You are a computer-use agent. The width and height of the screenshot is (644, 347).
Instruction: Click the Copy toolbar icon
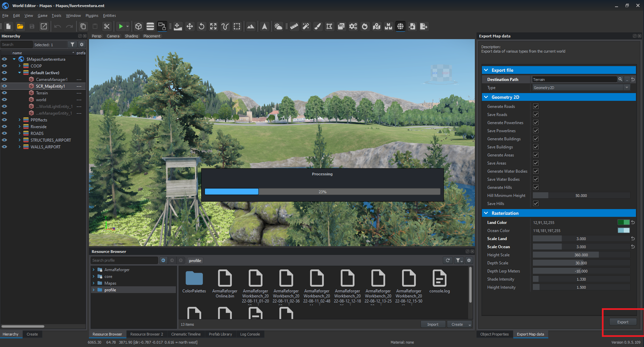coord(83,26)
